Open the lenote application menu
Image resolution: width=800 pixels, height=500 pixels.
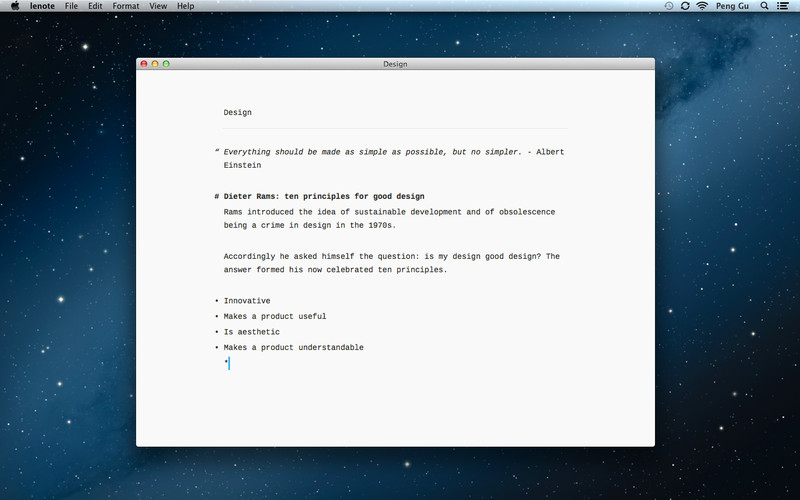[x=42, y=6]
